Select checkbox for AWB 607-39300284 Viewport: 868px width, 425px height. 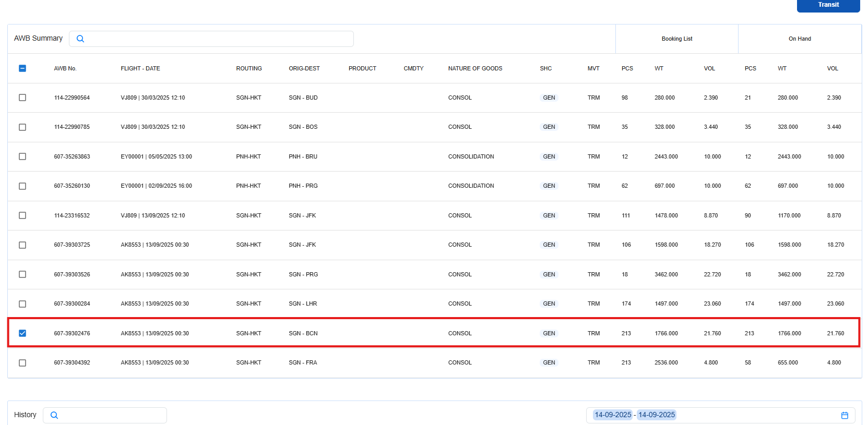point(22,304)
